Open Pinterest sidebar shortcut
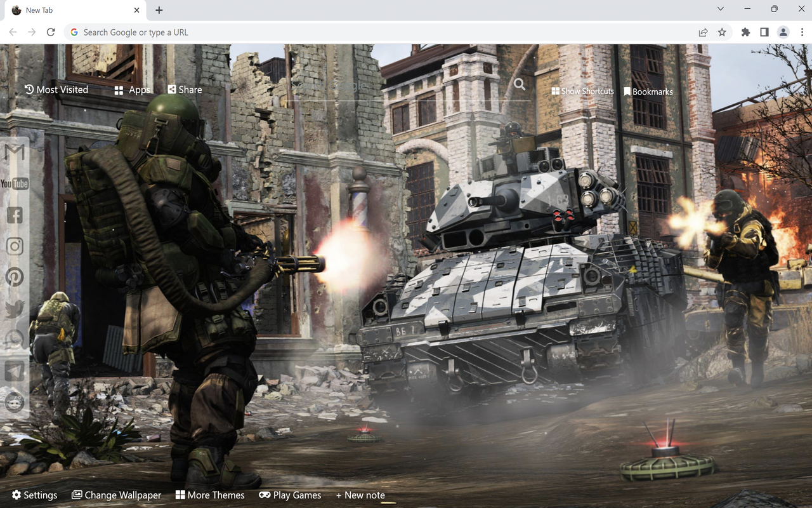The height and width of the screenshot is (508, 812). [15, 277]
